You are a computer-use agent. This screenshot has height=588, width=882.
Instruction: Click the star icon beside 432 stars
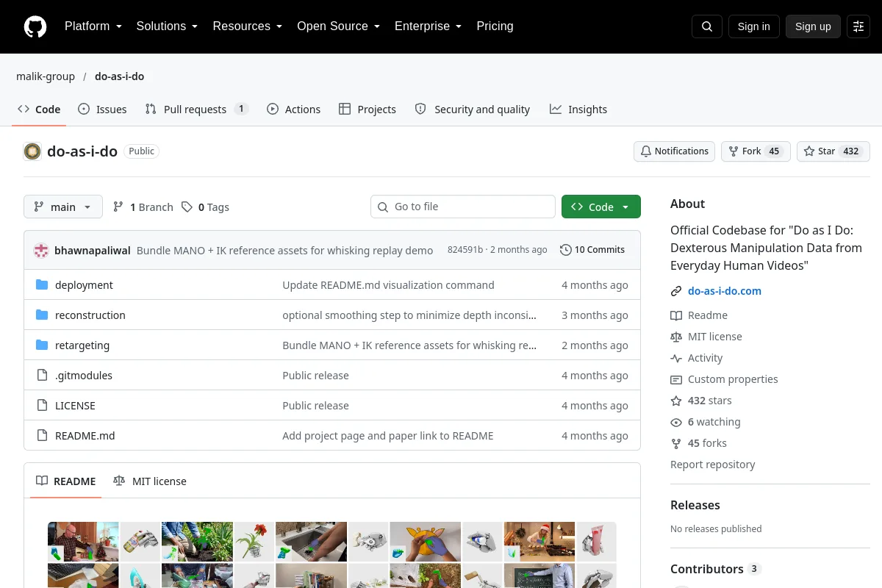pyautogui.click(x=676, y=401)
